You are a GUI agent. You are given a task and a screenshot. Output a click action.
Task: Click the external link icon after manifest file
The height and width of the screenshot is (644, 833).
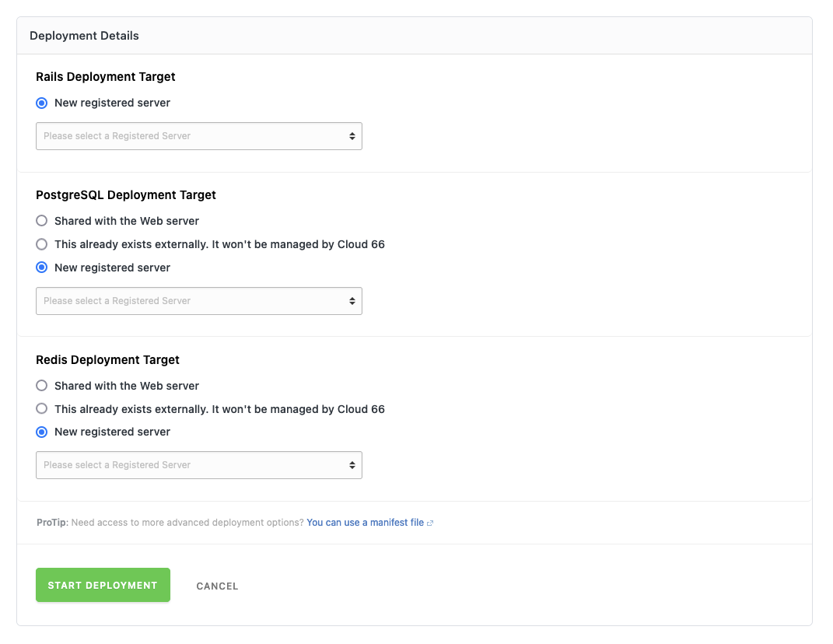(x=430, y=523)
